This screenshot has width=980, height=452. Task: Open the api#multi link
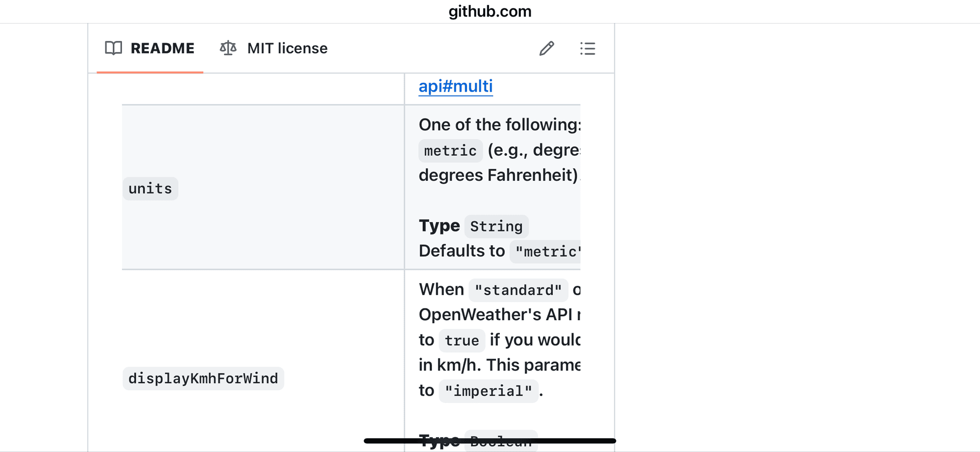[x=456, y=86]
